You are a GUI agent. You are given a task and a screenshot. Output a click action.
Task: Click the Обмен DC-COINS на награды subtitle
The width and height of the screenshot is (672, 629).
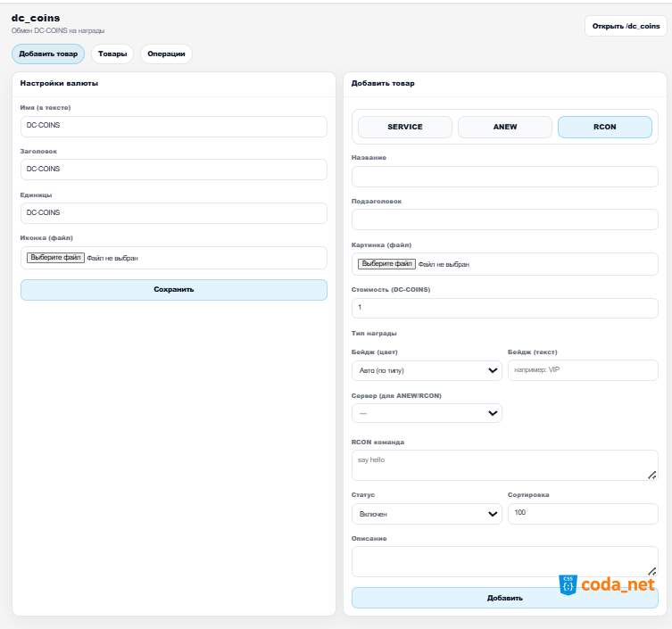click(x=58, y=30)
